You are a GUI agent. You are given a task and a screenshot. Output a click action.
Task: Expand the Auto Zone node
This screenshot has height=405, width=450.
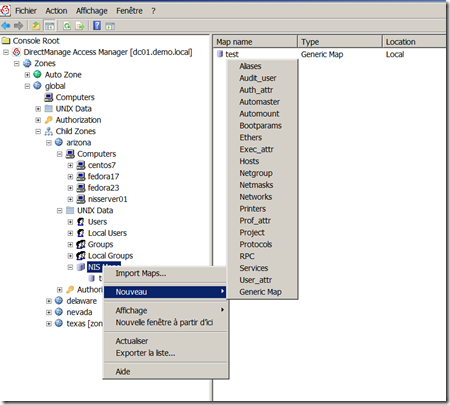pos(27,75)
